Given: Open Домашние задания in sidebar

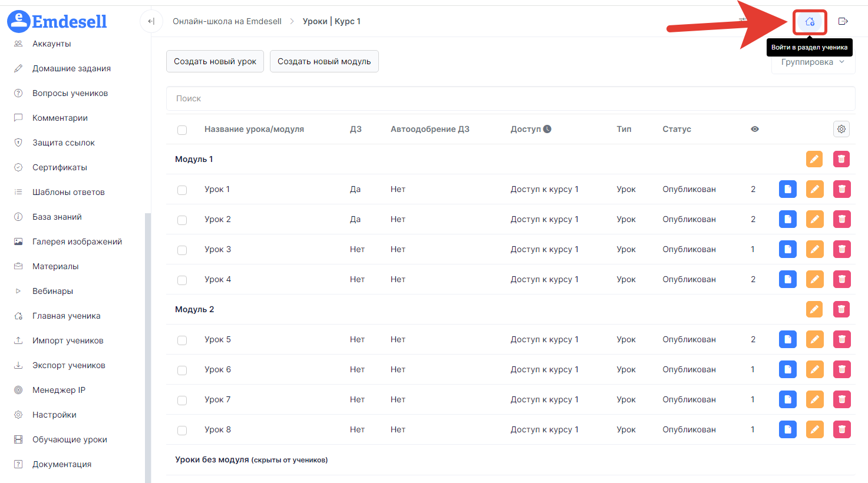Looking at the screenshot, I should coord(71,68).
